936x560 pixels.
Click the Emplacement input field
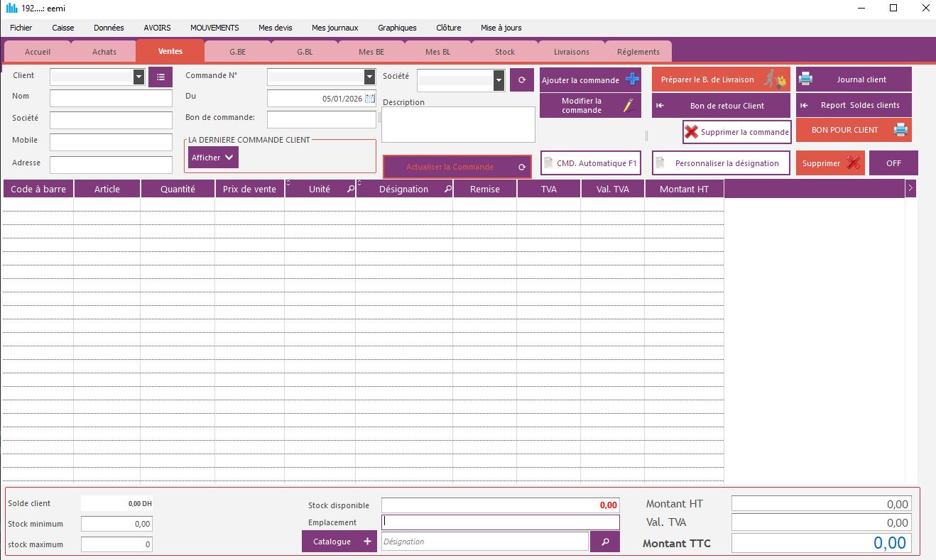tap(501, 522)
